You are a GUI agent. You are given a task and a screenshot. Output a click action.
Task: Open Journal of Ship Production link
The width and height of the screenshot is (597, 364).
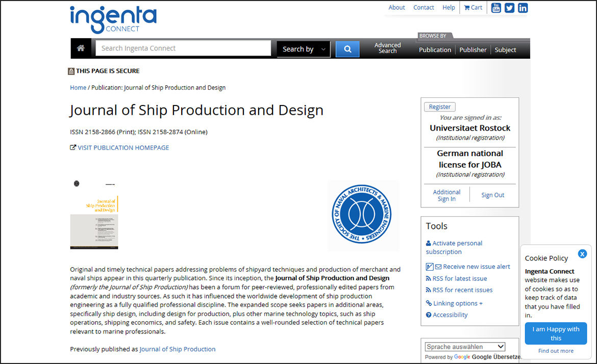pos(178,349)
